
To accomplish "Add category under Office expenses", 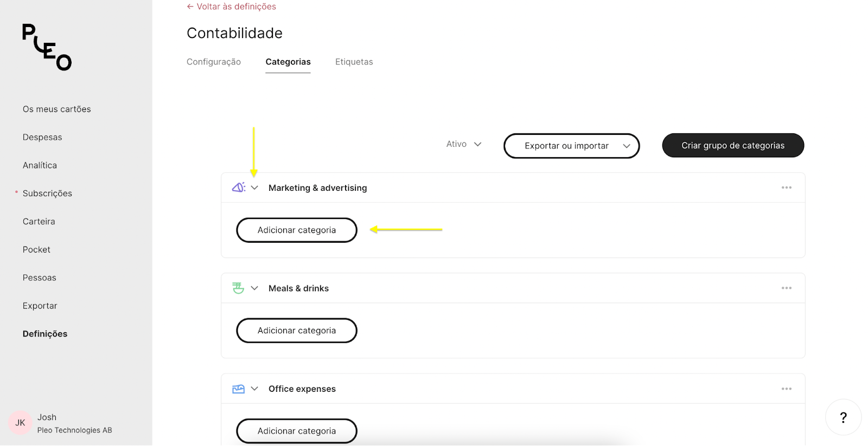I will coord(297,431).
